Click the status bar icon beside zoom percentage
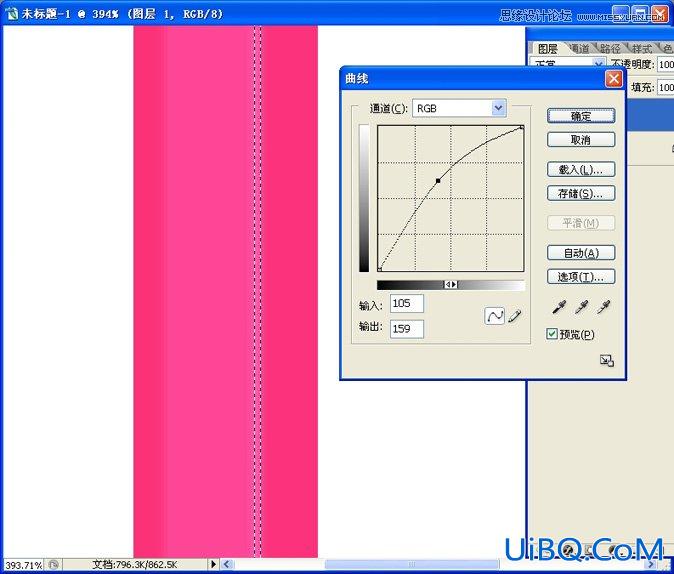The height and width of the screenshot is (574, 674). point(54,564)
